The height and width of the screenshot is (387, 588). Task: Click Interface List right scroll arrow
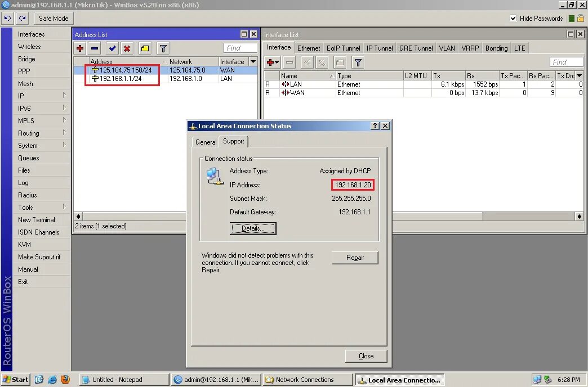[580, 216]
